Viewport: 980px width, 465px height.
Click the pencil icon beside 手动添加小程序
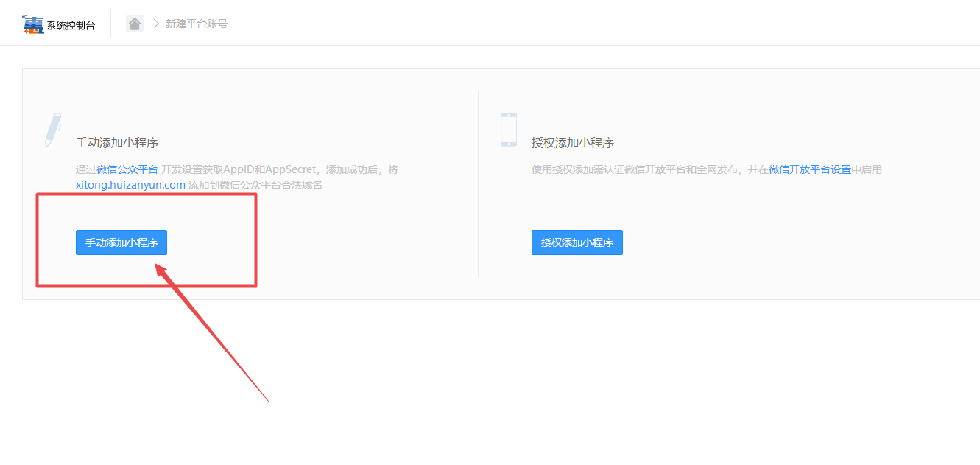tap(53, 130)
